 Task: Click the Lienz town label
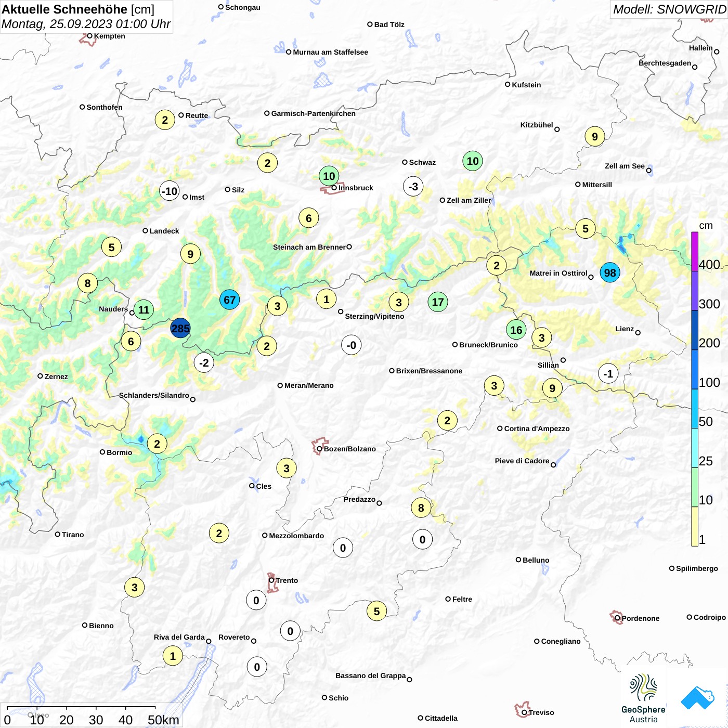pos(625,329)
